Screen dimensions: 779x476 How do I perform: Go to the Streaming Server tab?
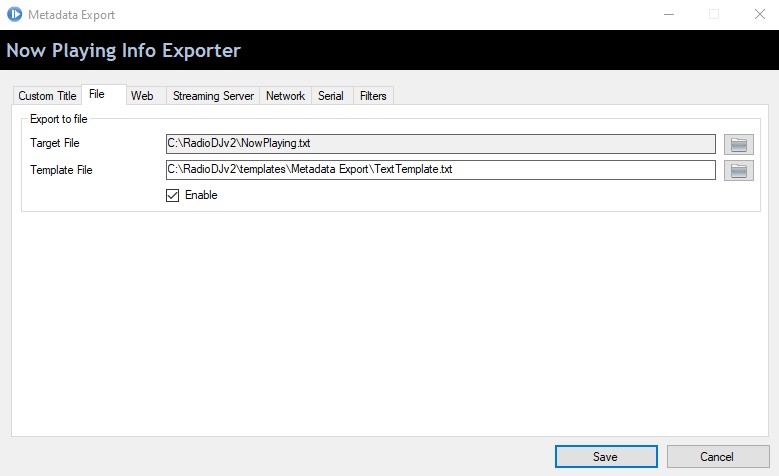click(x=213, y=95)
